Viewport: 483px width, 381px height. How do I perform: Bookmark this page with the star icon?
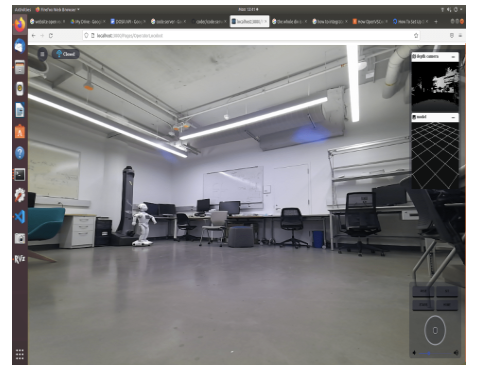(416, 35)
